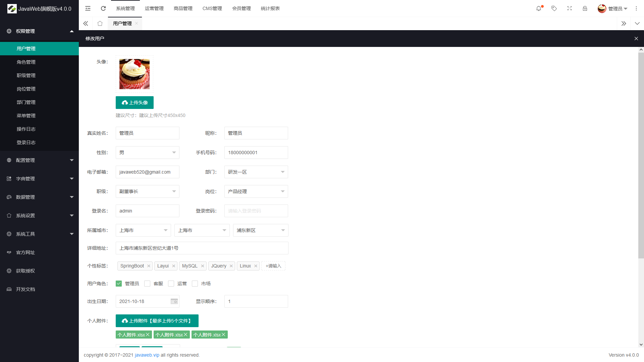Close the 用户管理 tab
Image resolution: width=644 pixels, height=362 pixels.
[x=137, y=23]
